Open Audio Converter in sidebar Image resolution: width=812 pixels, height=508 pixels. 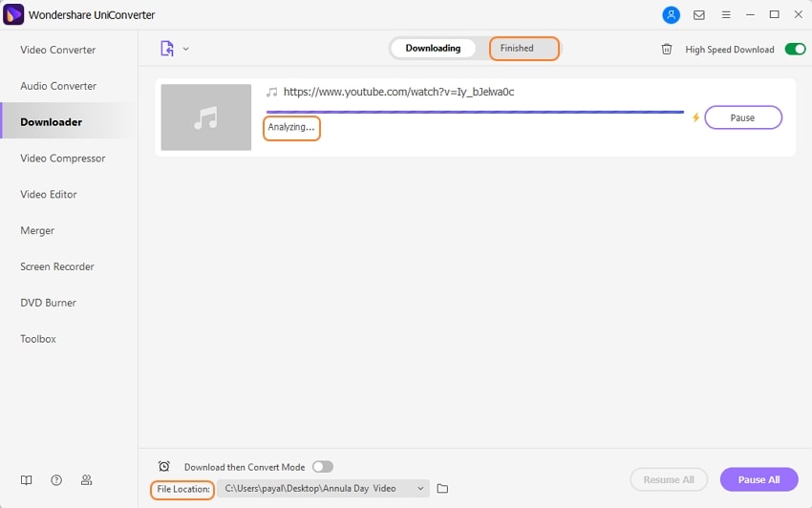(x=58, y=86)
